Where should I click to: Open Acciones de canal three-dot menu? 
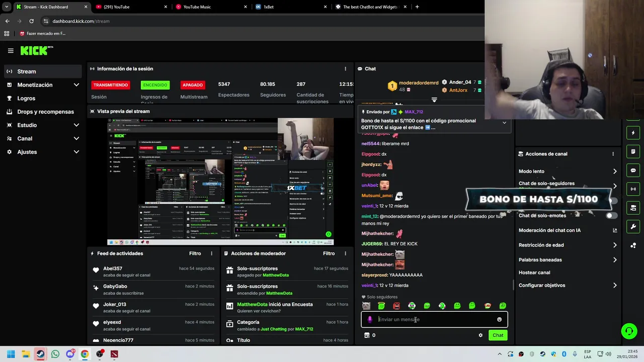[x=613, y=154]
